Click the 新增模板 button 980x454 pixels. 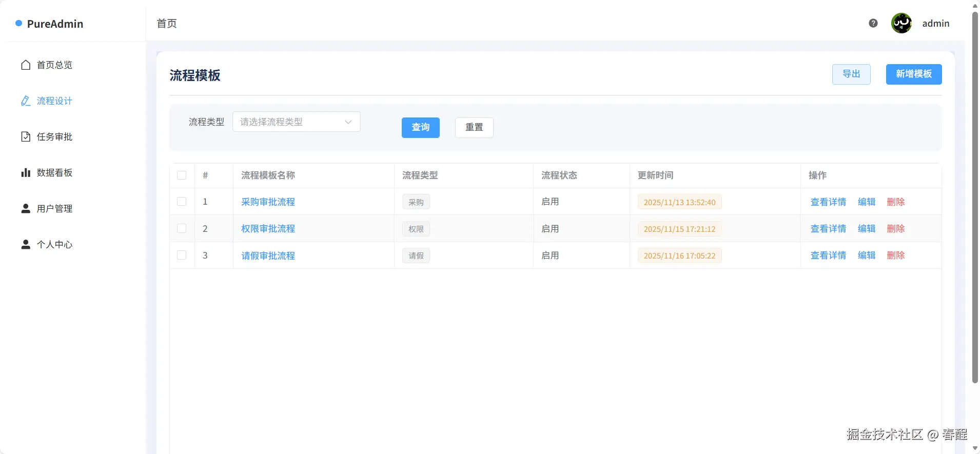coord(914,74)
